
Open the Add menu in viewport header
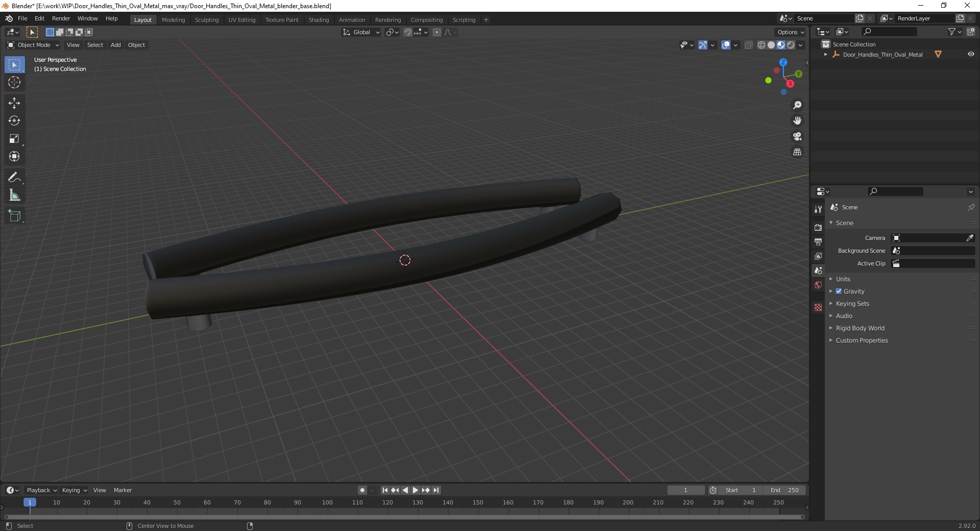pyautogui.click(x=116, y=45)
